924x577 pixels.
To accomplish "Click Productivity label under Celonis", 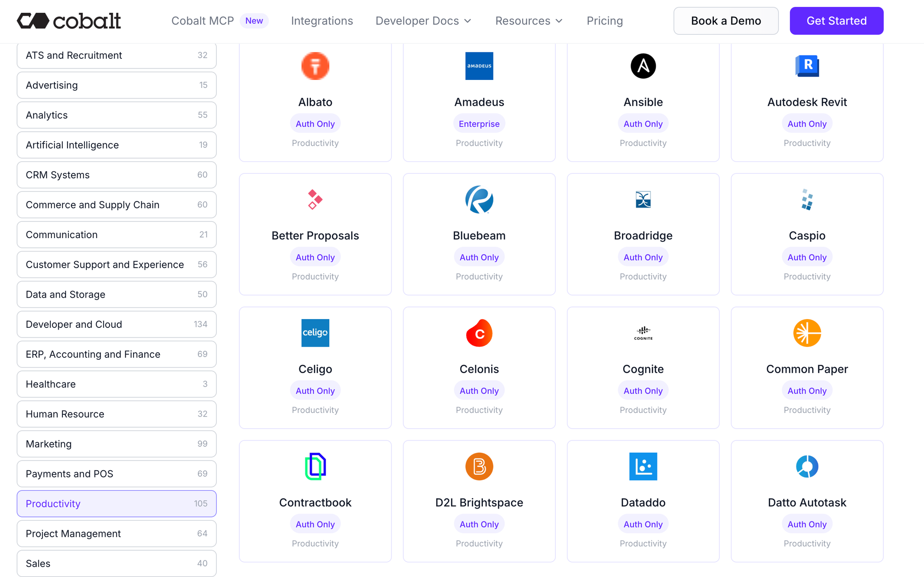I will (x=479, y=410).
